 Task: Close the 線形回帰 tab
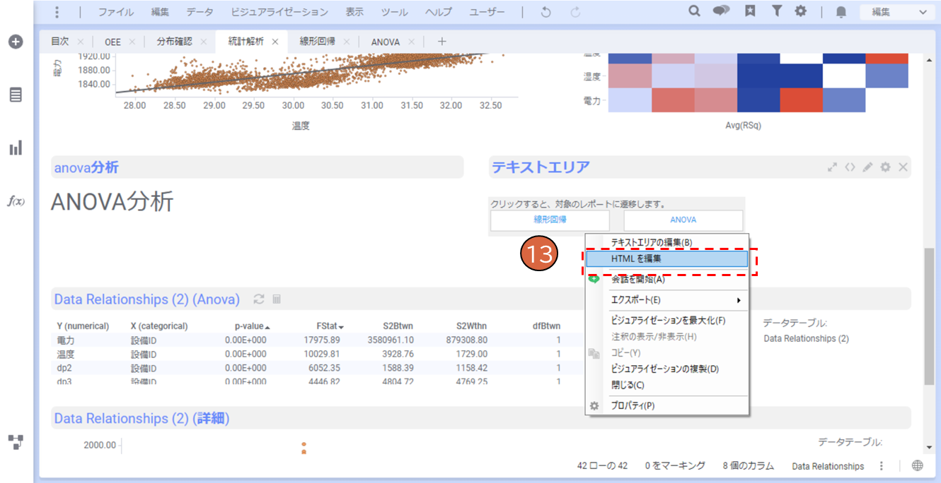[x=347, y=42]
